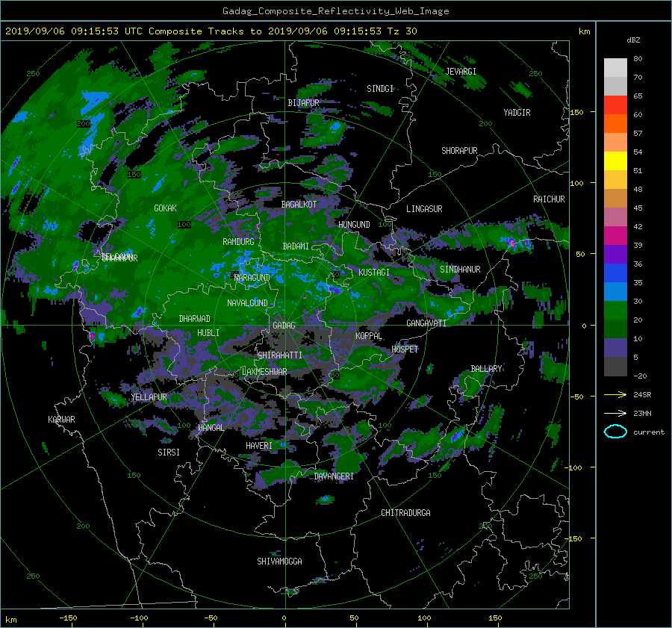Click the SHORAPUR city label
This screenshot has width=672, height=628.
pos(459,151)
